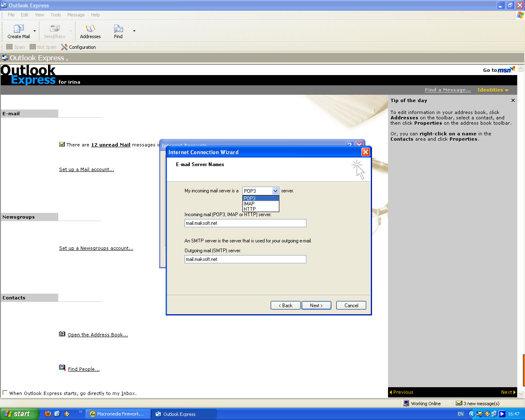Screen dimensions: 525x420
Task: Click the outgoing SMTP server input field
Action: point(245,259)
